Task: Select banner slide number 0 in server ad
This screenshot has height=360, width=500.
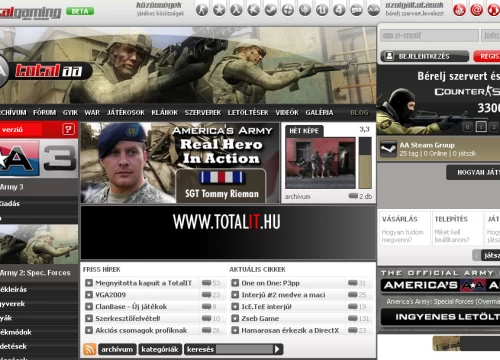Action: click(467, 127)
